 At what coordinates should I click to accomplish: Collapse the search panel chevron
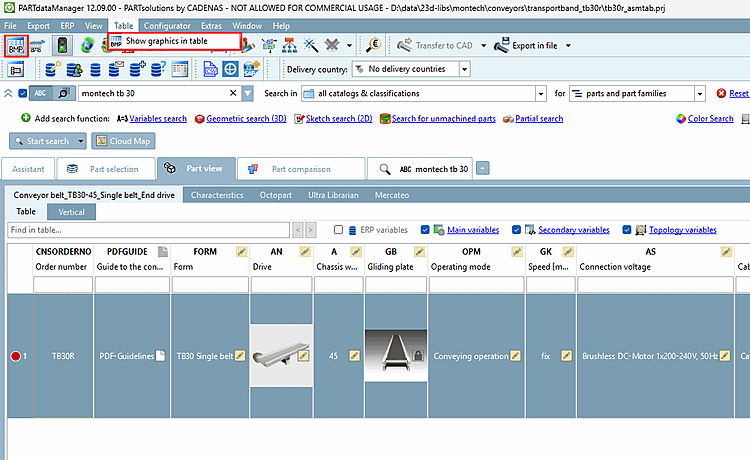[8, 93]
